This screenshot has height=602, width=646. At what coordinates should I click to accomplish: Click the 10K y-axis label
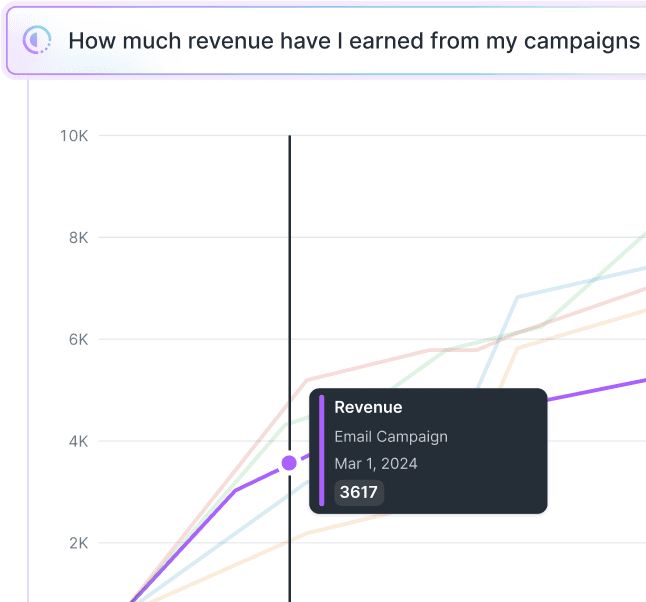click(74, 136)
